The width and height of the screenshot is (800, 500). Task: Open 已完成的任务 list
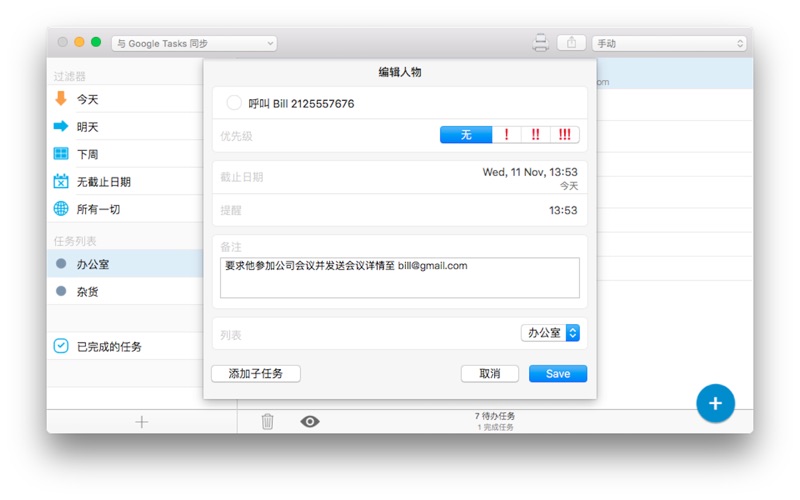pos(125,346)
